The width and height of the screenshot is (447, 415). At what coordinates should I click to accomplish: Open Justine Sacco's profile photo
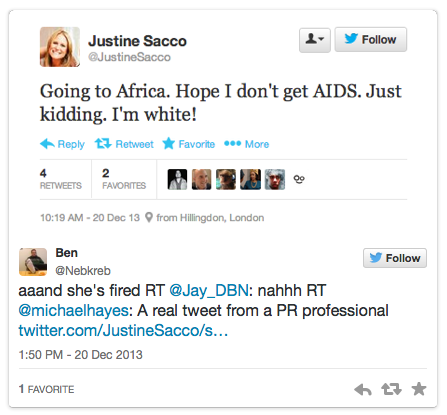pos(60,47)
